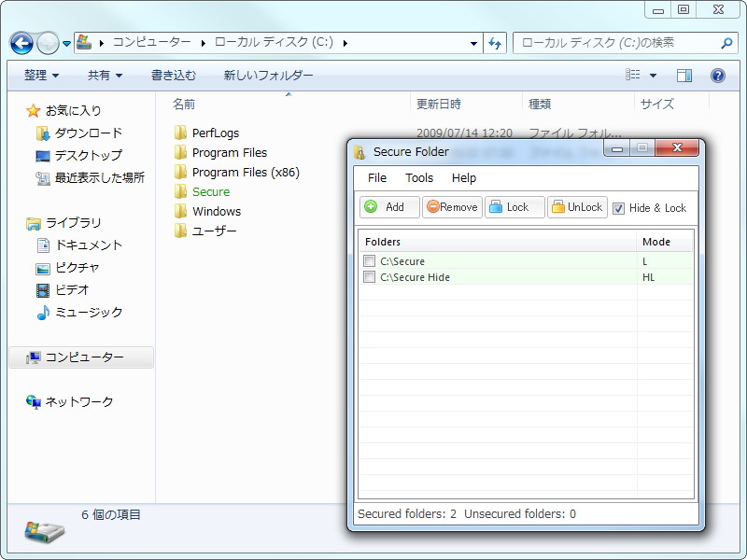
Task: Open the Tools menu in Secure Folder
Action: point(419,178)
